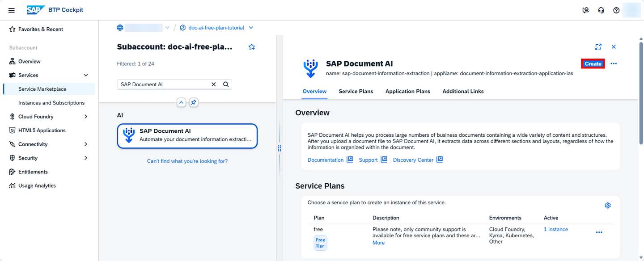Screen dimensions: 644x261
Task: Click More in plan description
Action: [x=378, y=243]
